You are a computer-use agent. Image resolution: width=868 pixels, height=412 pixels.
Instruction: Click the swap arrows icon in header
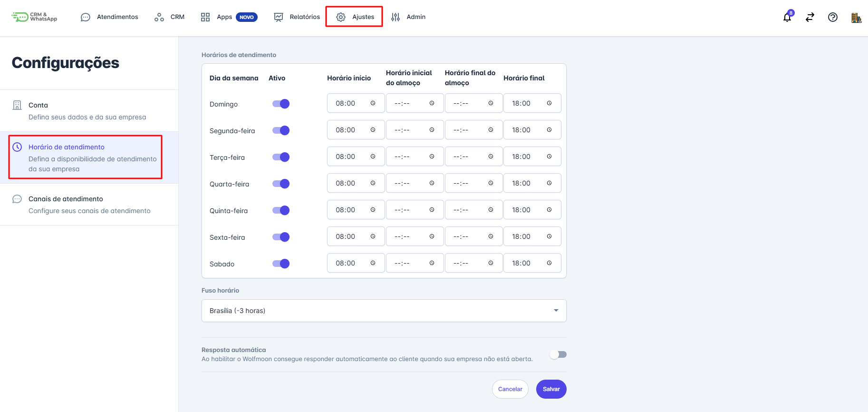(x=810, y=18)
